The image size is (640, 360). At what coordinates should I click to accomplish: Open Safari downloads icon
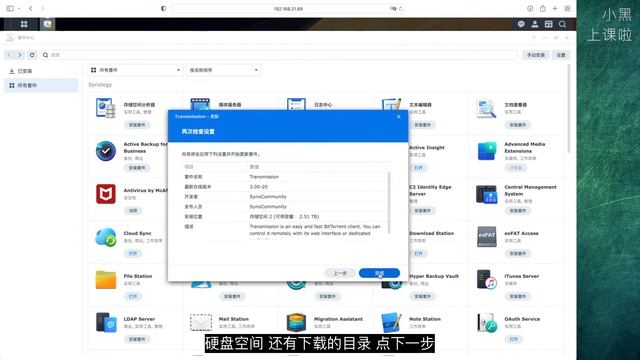[530, 8]
